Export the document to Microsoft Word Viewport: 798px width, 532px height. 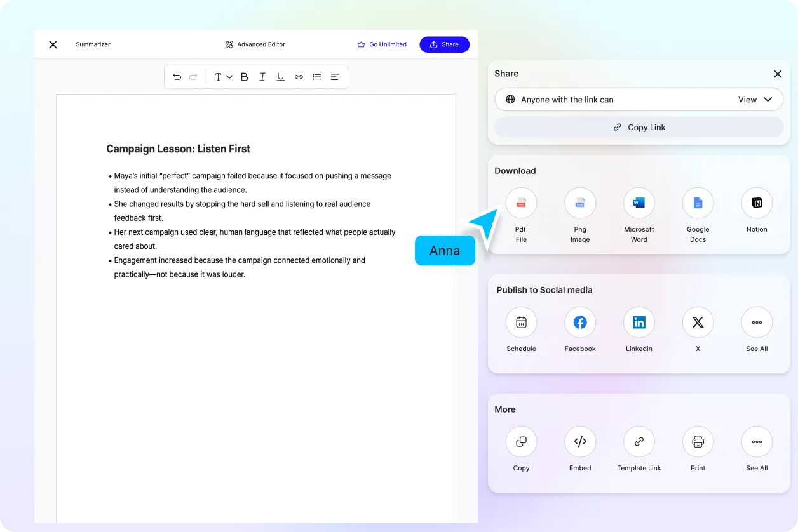(x=639, y=203)
